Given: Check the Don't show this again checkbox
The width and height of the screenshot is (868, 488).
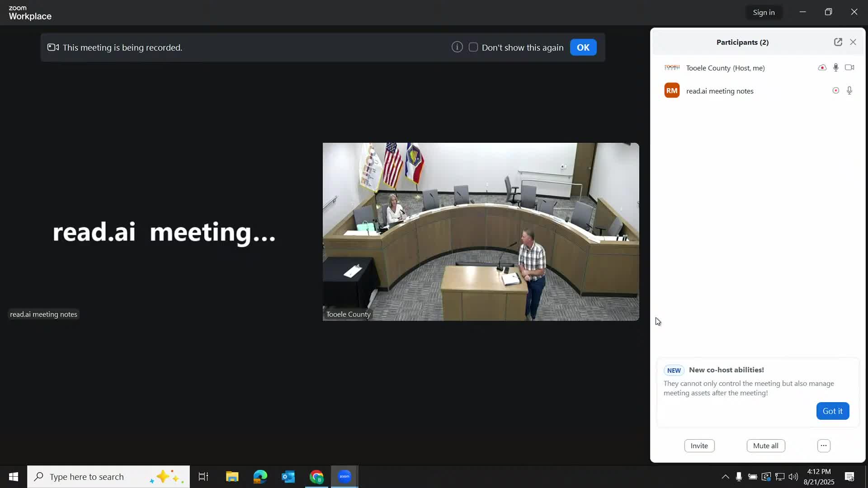Looking at the screenshot, I should point(473,47).
